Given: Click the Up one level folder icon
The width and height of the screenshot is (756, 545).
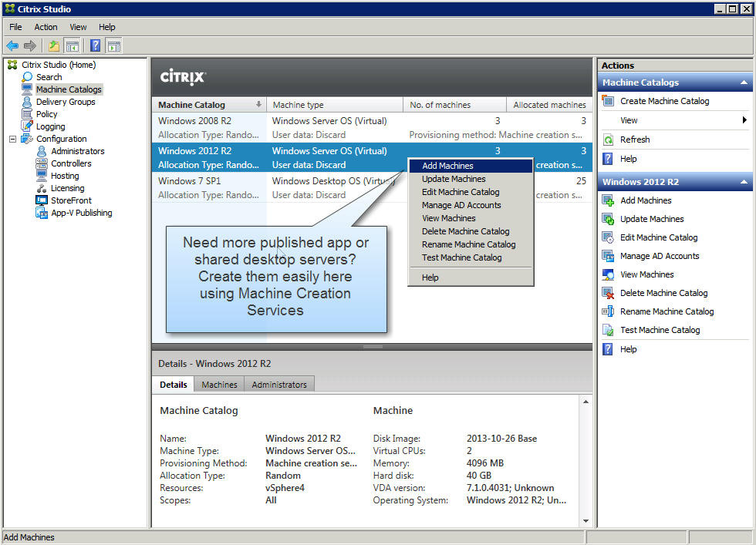Looking at the screenshot, I should click(x=54, y=45).
